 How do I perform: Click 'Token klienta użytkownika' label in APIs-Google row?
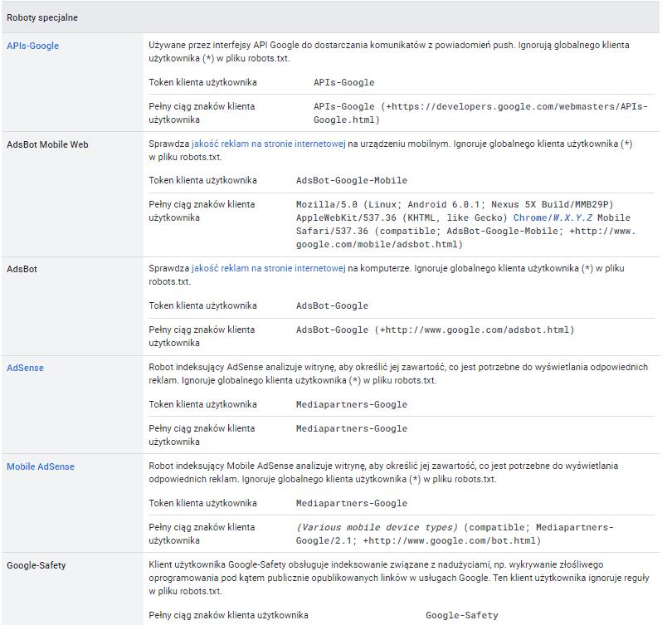[202, 82]
